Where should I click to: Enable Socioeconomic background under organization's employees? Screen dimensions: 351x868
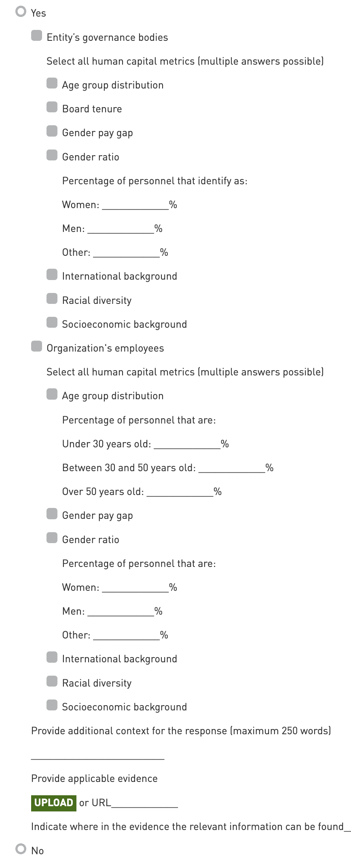point(52,705)
